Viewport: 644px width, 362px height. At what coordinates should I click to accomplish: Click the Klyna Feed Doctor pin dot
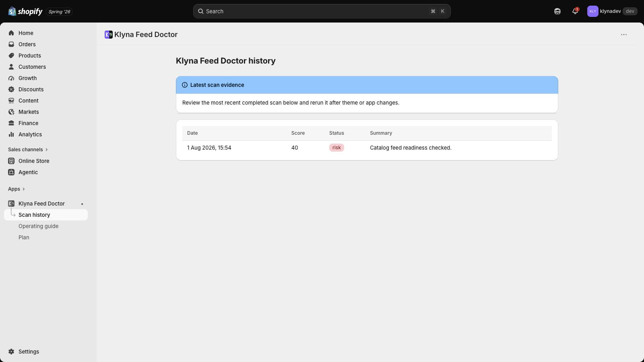(x=82, y=204)
